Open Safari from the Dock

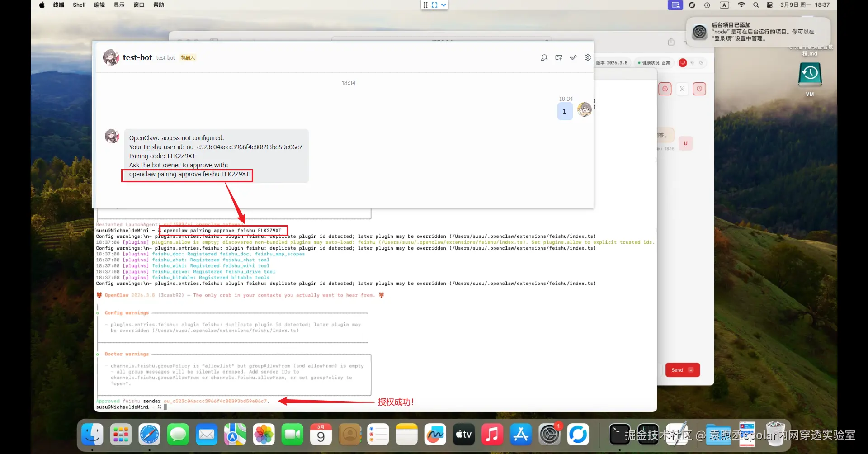(x=150, y=435)
